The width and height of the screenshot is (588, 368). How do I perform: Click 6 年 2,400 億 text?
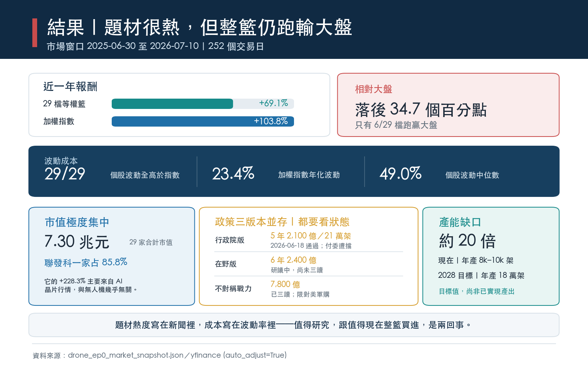294,260
